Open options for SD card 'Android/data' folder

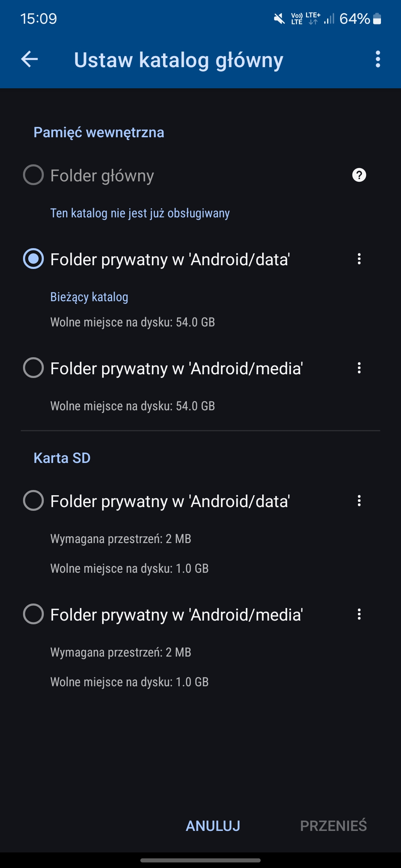tap(359, 501)
